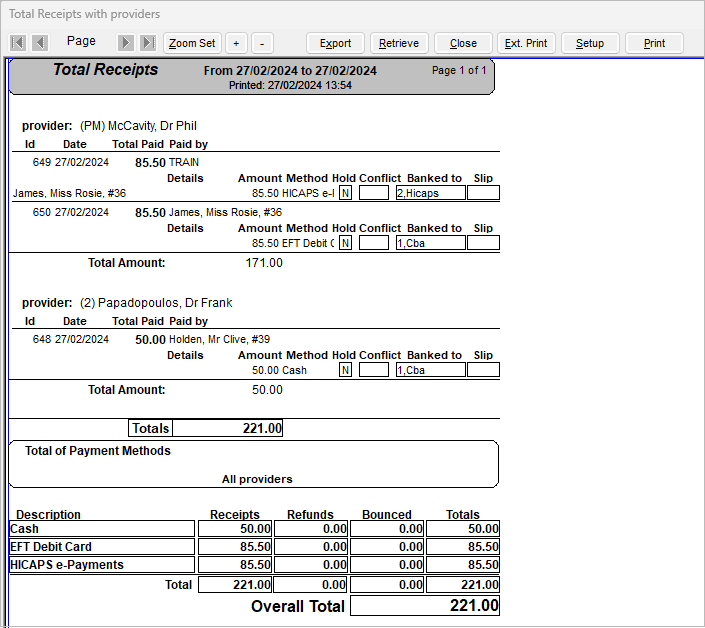Click HICAPS e-Payments bounced 0.00
The width and height of the screenshot is (705, 628).
pos(387,565)
